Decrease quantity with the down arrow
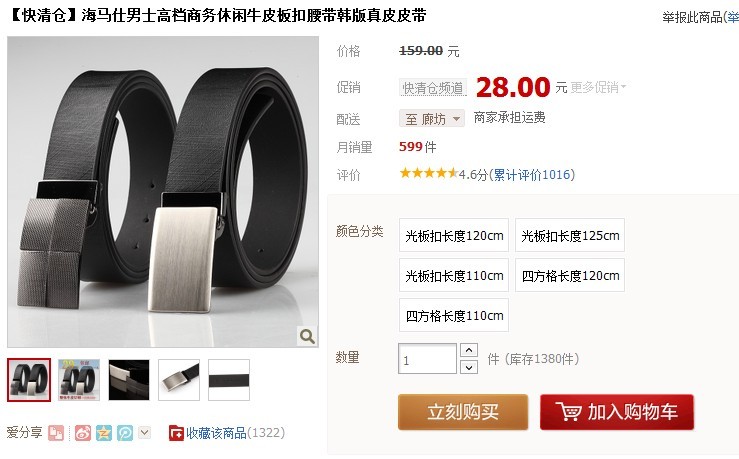739x459 pixels. tap(469, 367)
